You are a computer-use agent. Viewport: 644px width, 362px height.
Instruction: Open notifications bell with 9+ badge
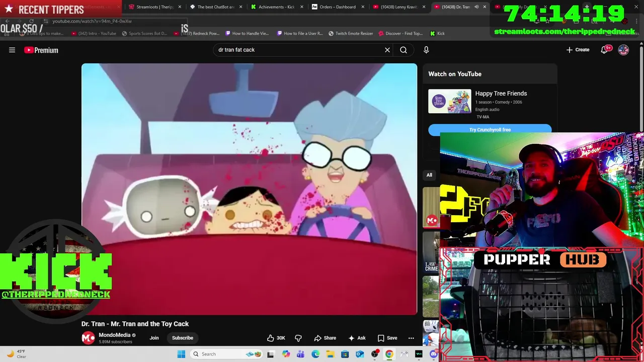[605, 50]
